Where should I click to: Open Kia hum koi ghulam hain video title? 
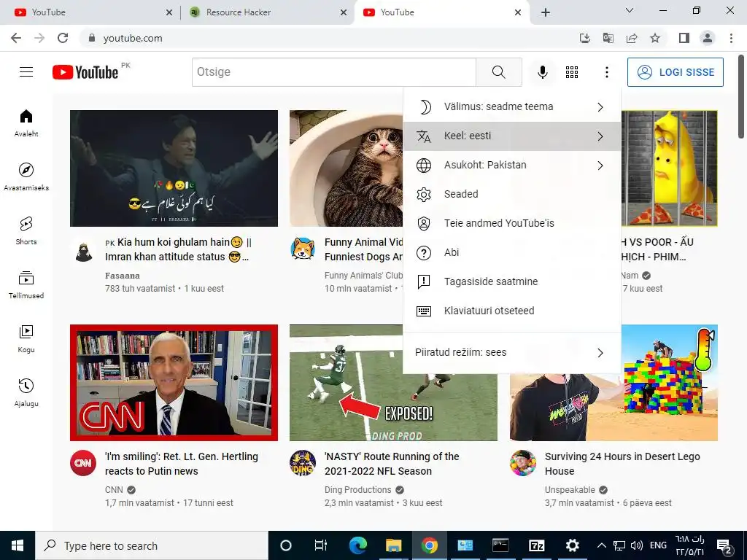179,249
